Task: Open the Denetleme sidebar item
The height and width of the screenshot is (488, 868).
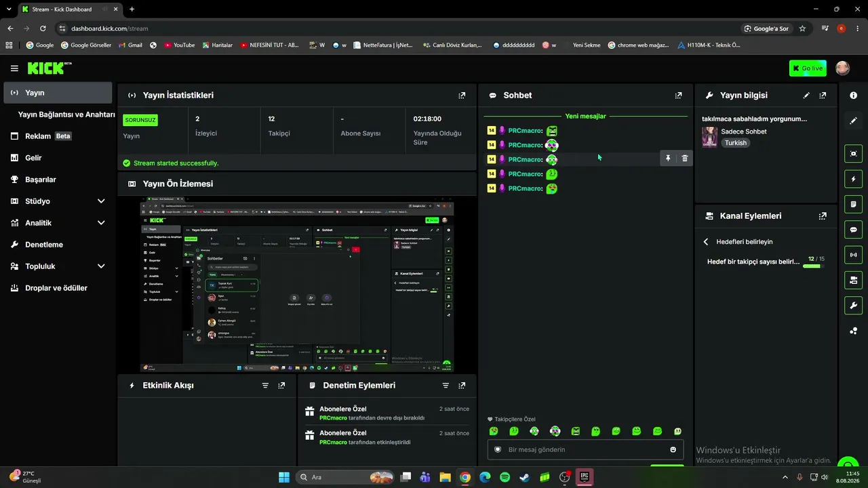Action: (58, 245)
